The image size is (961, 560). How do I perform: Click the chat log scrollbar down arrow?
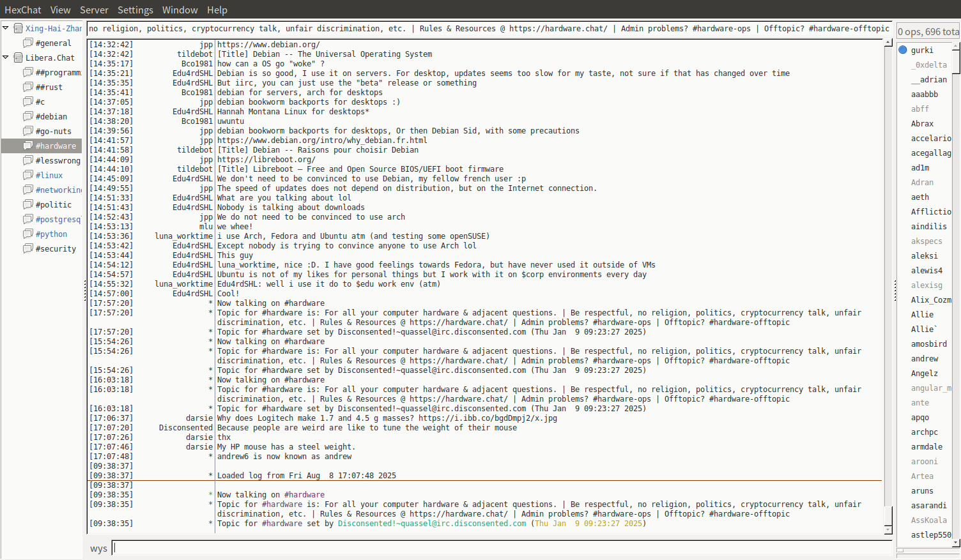pyautogui.click(x=888, y=530)
